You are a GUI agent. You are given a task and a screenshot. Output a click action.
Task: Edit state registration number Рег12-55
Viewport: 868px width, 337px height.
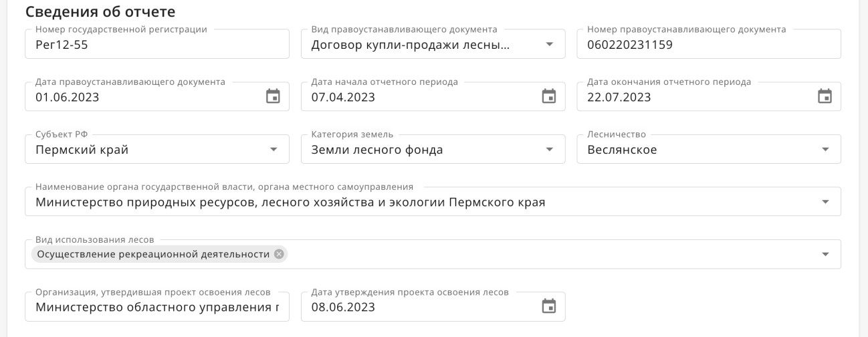[157, 44]
